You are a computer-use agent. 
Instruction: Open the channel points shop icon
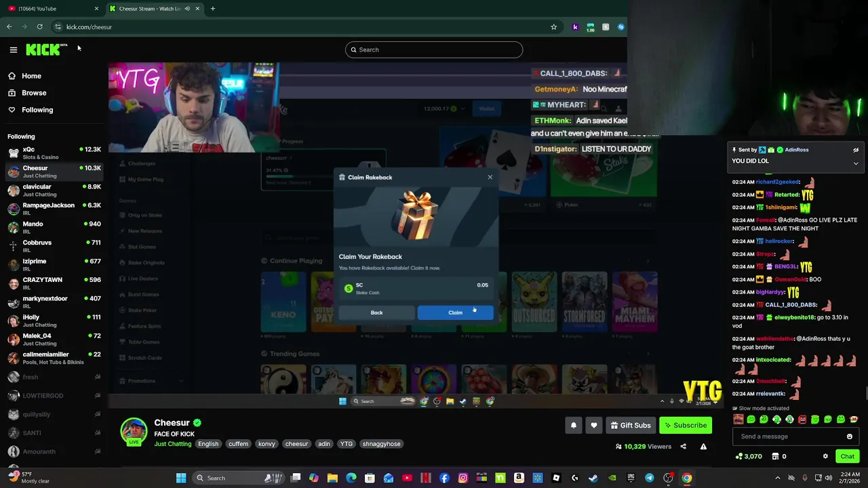[776, 456]
